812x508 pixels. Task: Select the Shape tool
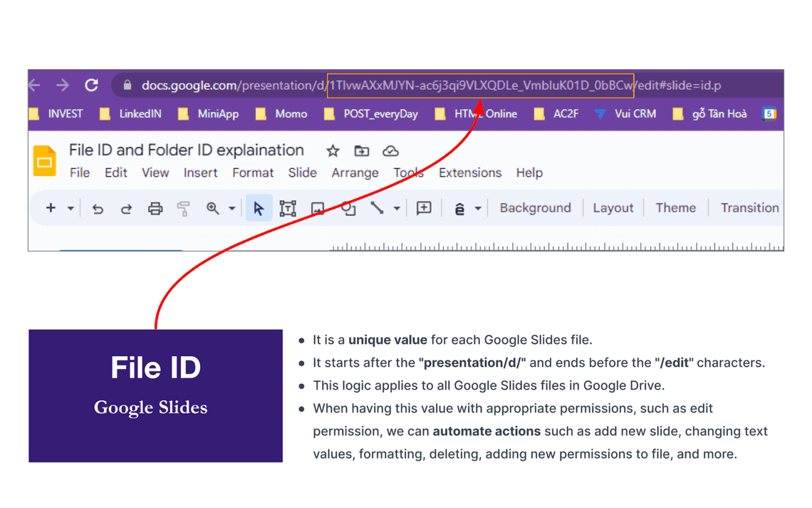348,207
